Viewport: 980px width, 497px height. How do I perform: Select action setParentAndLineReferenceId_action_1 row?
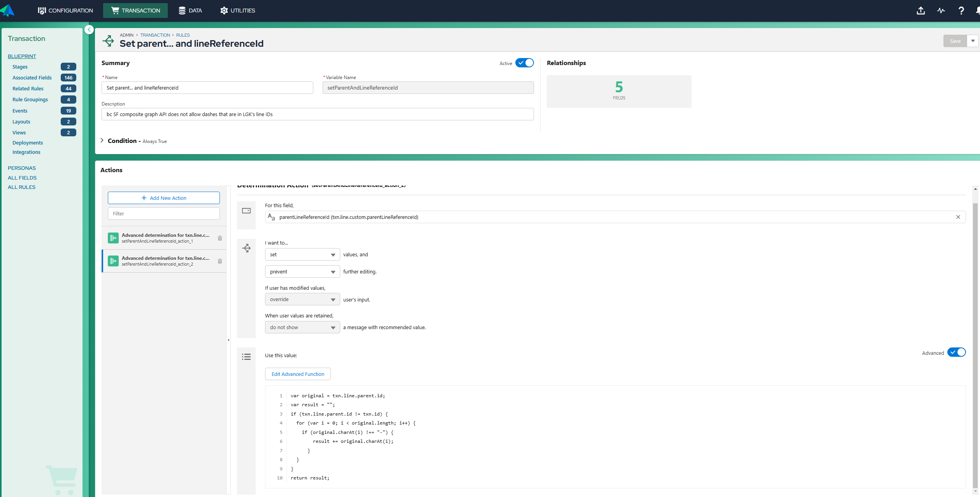click(164, 238)
